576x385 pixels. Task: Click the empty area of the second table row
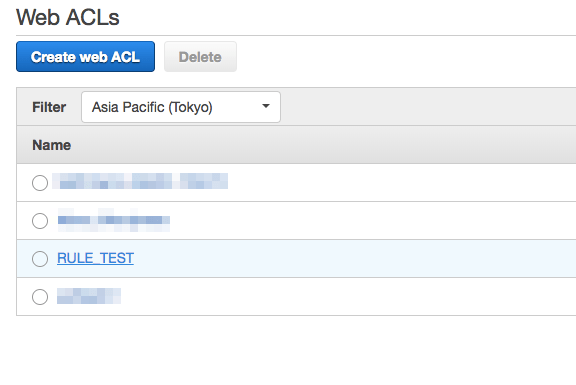[x=371, y=221]
